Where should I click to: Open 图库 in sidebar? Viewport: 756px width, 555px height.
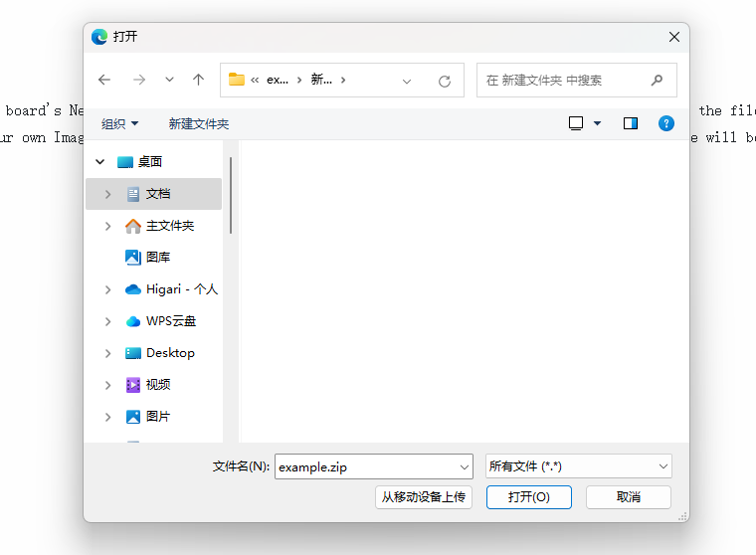tap(147, 258)
